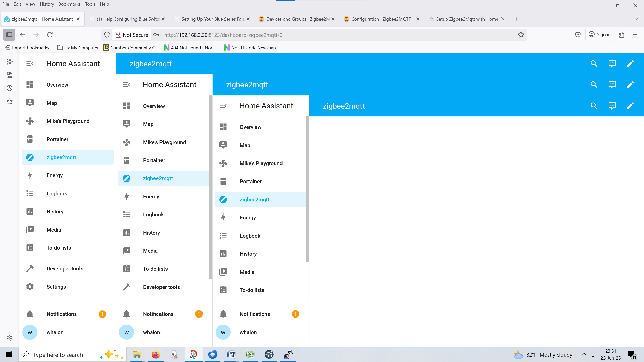Open NYS Historic Newspapers bookmark
Image resolution: width=644 pixels, height=362 pixels.
point(252,48)
